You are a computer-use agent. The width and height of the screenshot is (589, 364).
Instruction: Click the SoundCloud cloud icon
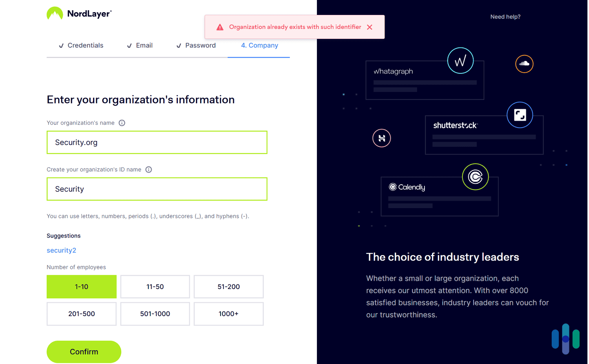pyautogui.click(x=524, y=64)
